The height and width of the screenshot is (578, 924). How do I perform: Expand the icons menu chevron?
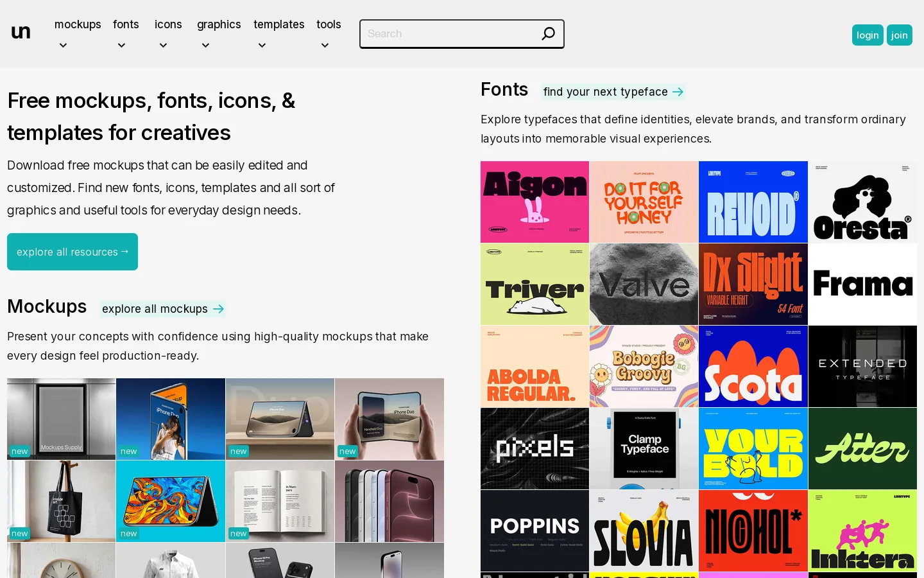pos(163,46)
